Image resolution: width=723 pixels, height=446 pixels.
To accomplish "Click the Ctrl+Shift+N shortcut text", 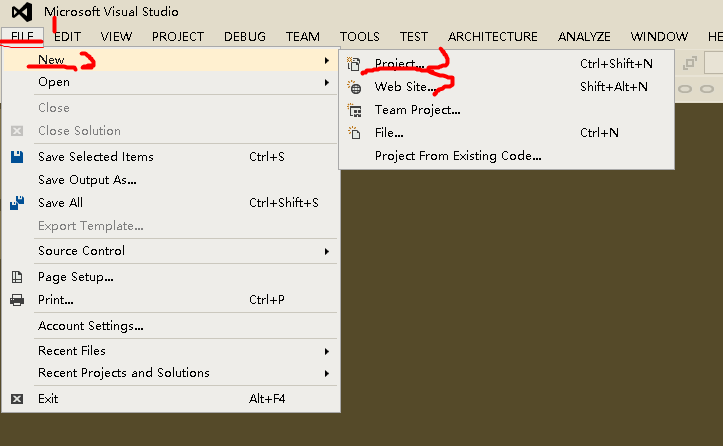I will click(616, 64).
